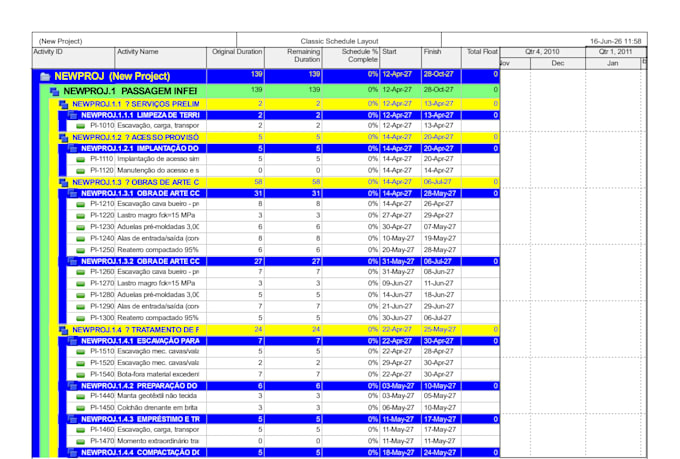
Task: Click the WBS icon for NEWPROJ.1.3.2 OBRA DE ARTE
Action: [x=72, y=262]
